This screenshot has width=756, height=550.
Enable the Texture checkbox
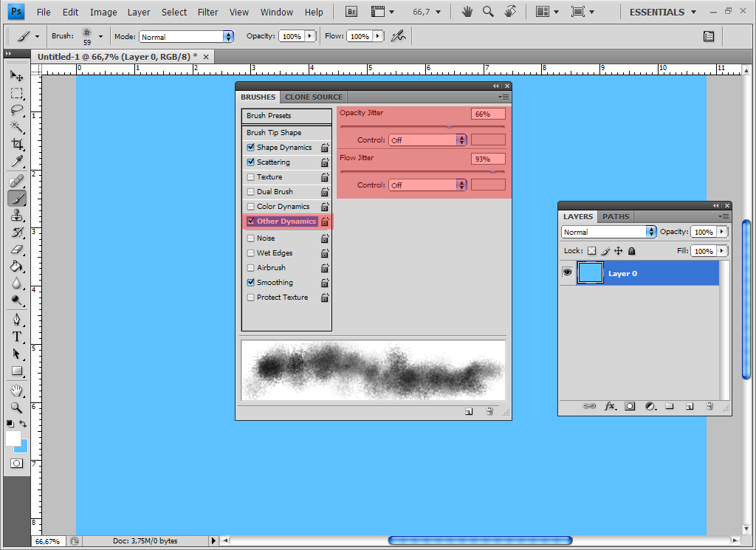(x=251, y=177)
